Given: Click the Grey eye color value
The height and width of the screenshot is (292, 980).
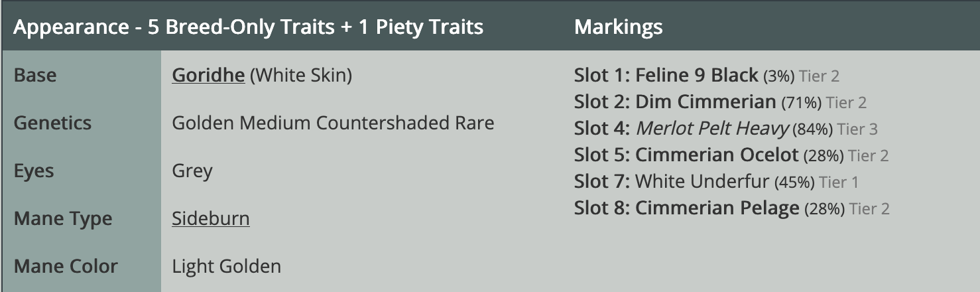Looking at the screenshot, I should (192, 171).
